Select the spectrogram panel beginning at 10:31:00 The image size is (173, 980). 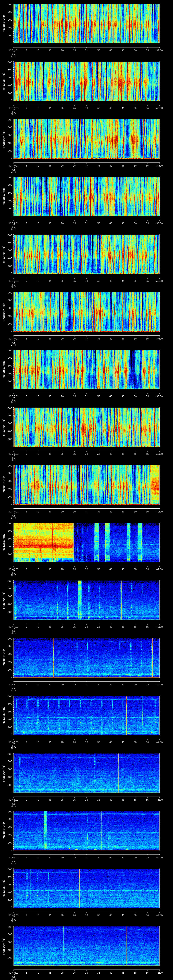click(86, 24)
